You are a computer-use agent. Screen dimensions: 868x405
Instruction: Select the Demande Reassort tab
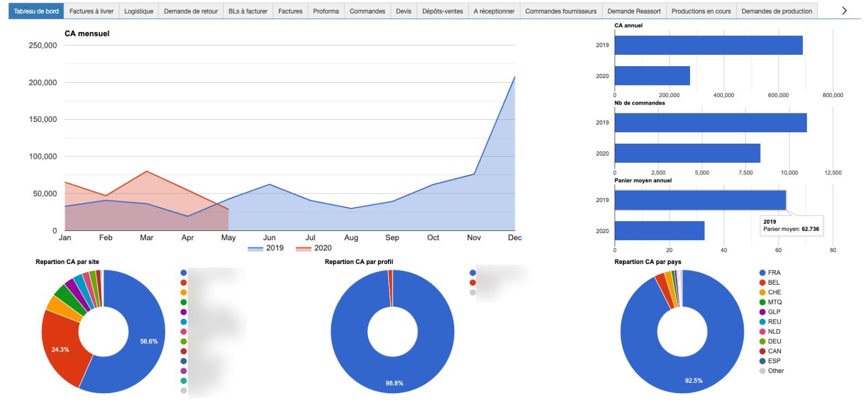[634, 11]
